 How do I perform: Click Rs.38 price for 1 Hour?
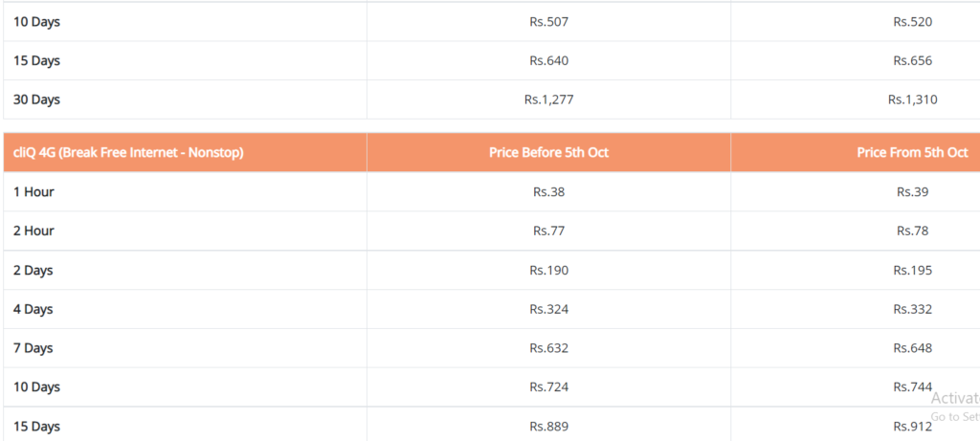[548, 191]
